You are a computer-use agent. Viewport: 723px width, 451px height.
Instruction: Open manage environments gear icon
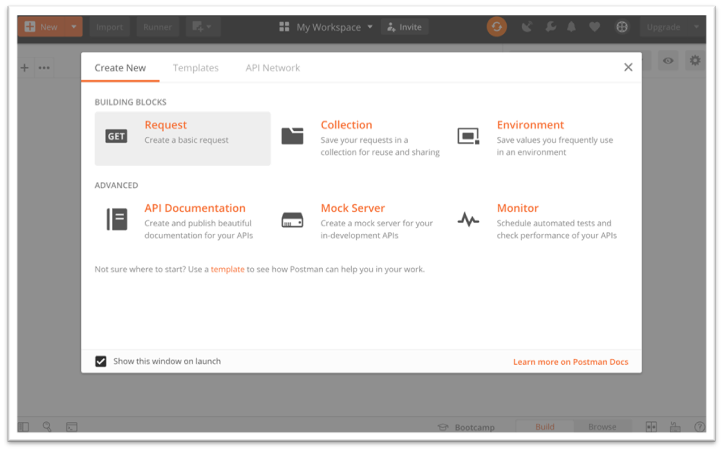tap(695, 60)
